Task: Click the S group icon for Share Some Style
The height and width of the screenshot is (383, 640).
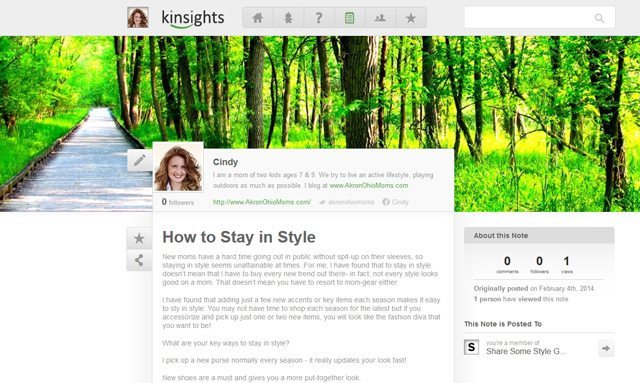Action: coord(471,347)
